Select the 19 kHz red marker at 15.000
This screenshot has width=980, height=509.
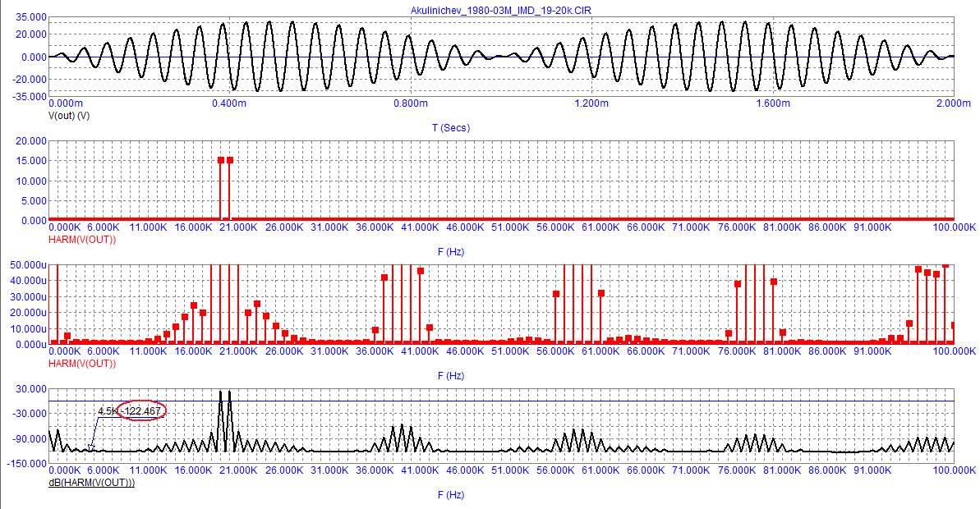click(221, 161)
